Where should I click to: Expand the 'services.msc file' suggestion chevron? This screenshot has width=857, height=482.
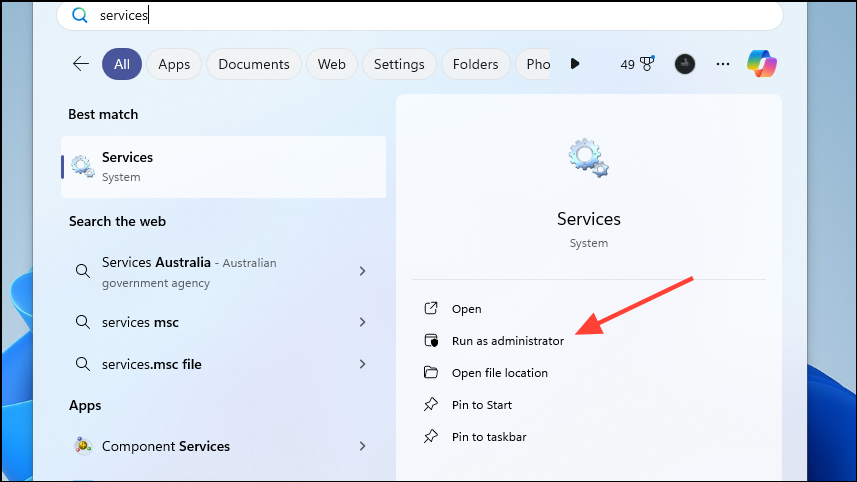tap(362, 364)
